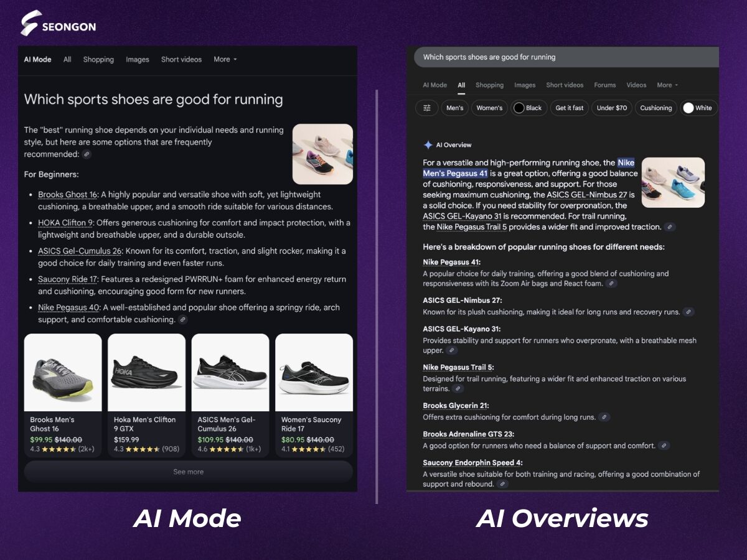Click link icon after Adrenaline GTS description

pos(664,446)
